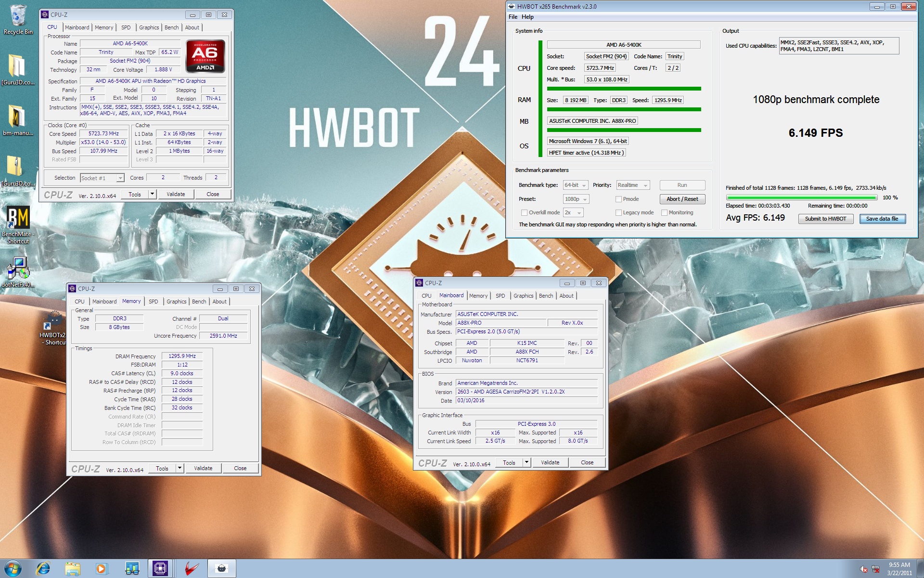
Task: Click the Used CPU capabilities text box
Action: click(x=839, y=46)
